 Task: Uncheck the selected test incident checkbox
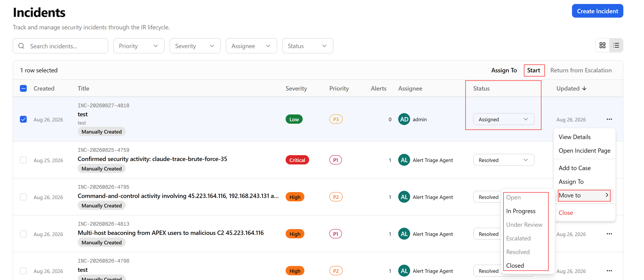(x=23, y=119)
